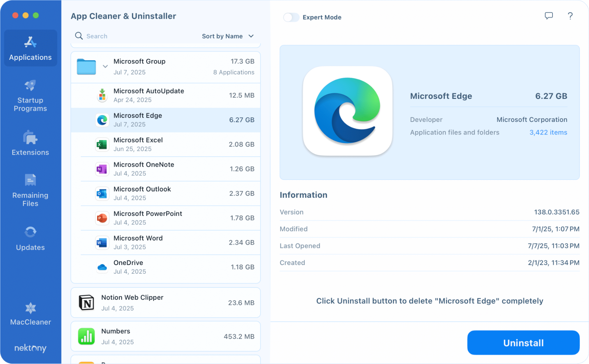Viewport: 589px width, 364px height.
Task: Open the feedback chat icon
Action: click(x=549, y=16)
